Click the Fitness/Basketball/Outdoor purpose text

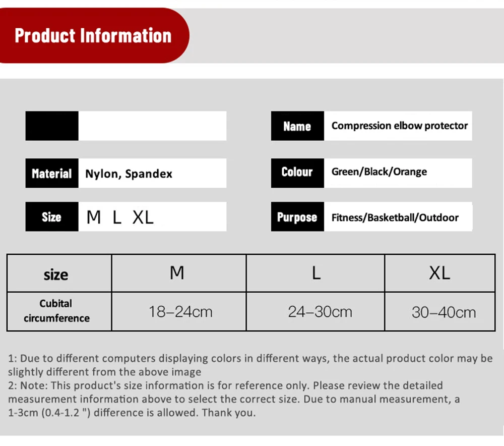click(395, 218)
